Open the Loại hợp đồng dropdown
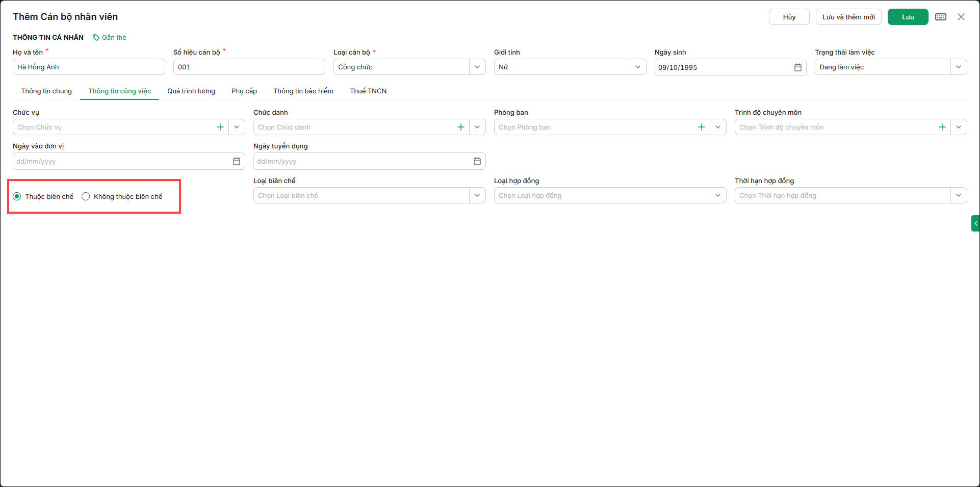This screenshot has width=980, height=487. tap(718, 195)
